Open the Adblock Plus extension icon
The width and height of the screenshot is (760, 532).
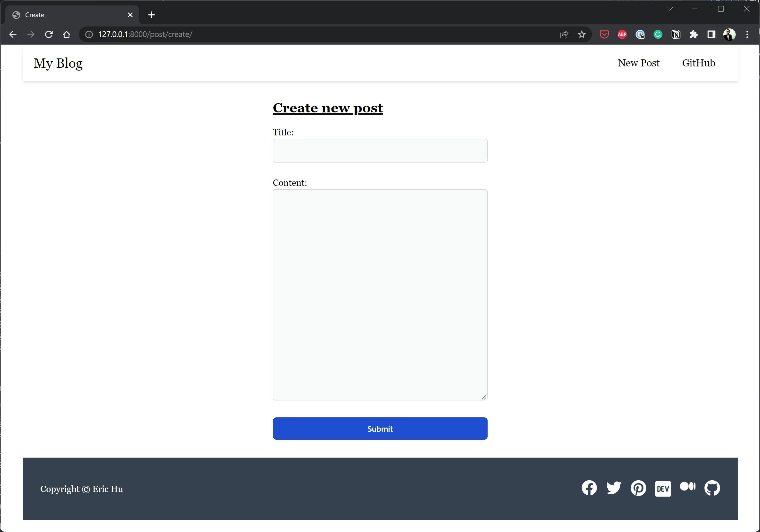[622, 34]
